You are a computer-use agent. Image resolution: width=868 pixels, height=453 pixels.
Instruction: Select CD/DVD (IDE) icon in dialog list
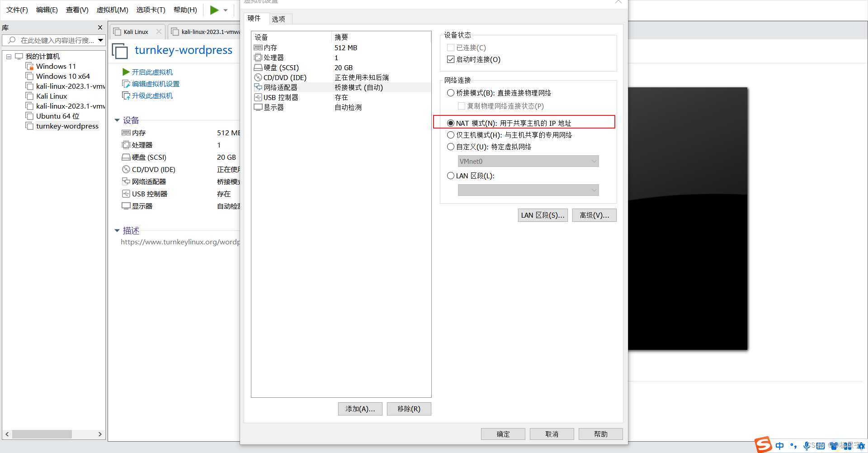pyautogui.click(x=258, y=77)
